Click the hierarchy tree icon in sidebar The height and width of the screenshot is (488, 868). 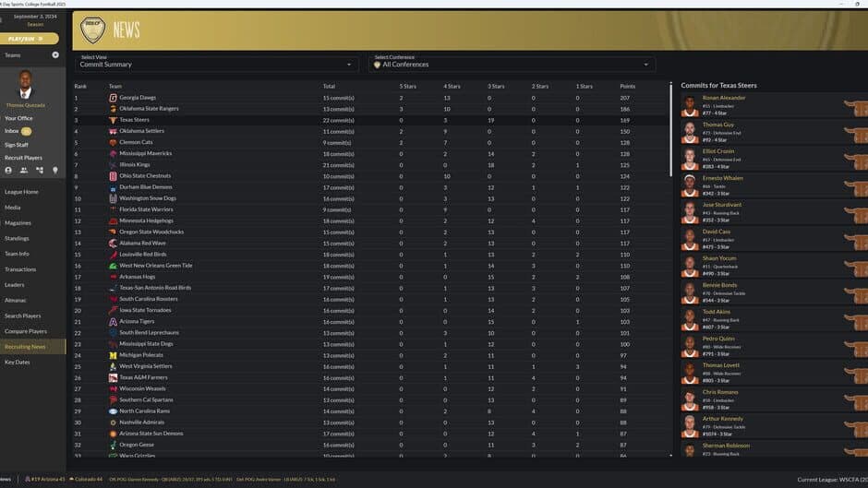point(40,171)
